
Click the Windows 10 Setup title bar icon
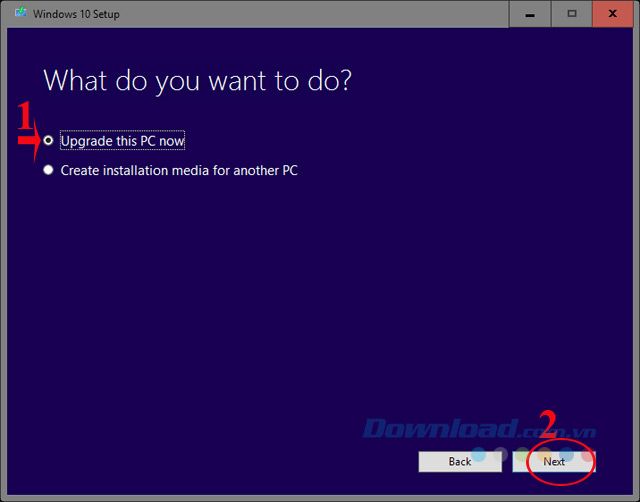[x=20, y=13]
